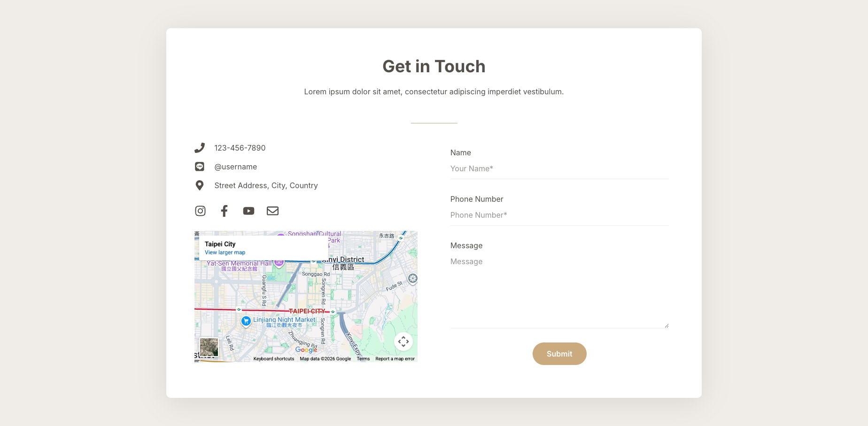Click the @username LINE handle
This screenshot has width=868, height=426.
[x=236, y=167]
